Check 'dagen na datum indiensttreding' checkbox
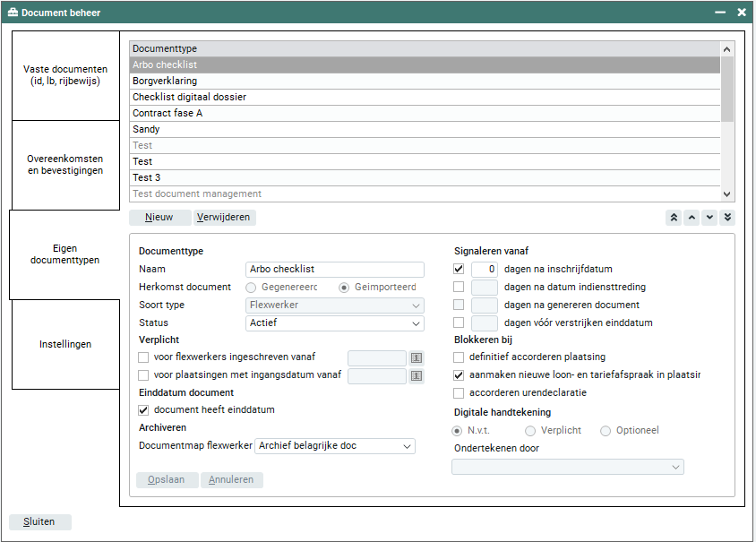The height and width of the screenshot is (542, 756). click(459, 287)
